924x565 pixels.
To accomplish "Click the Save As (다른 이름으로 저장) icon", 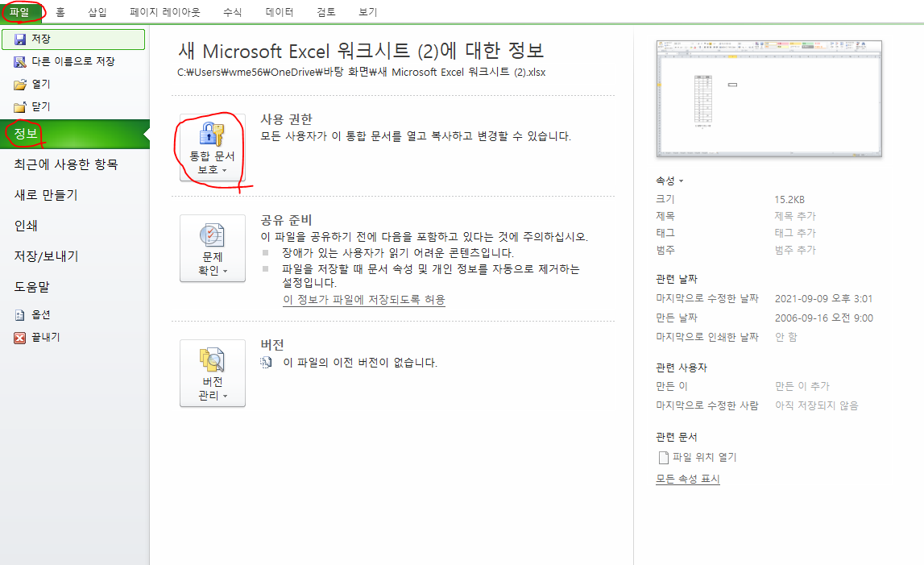I will (x=20, y=62).
